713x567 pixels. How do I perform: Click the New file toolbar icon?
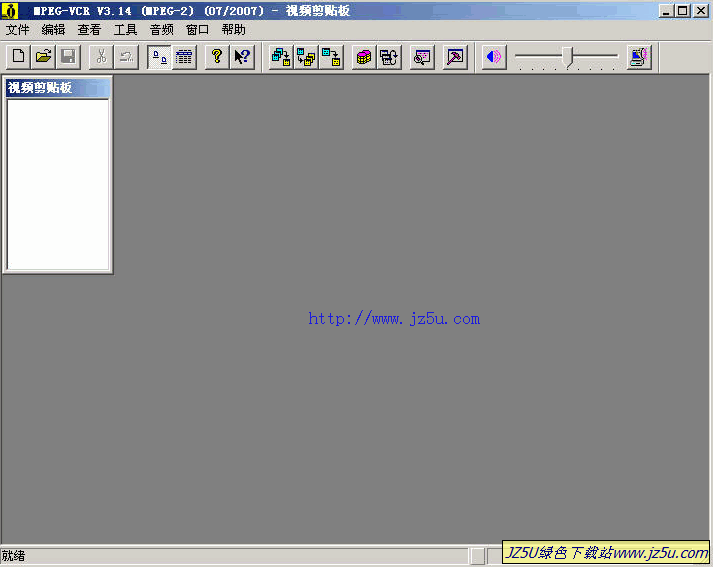click(18, 57)
